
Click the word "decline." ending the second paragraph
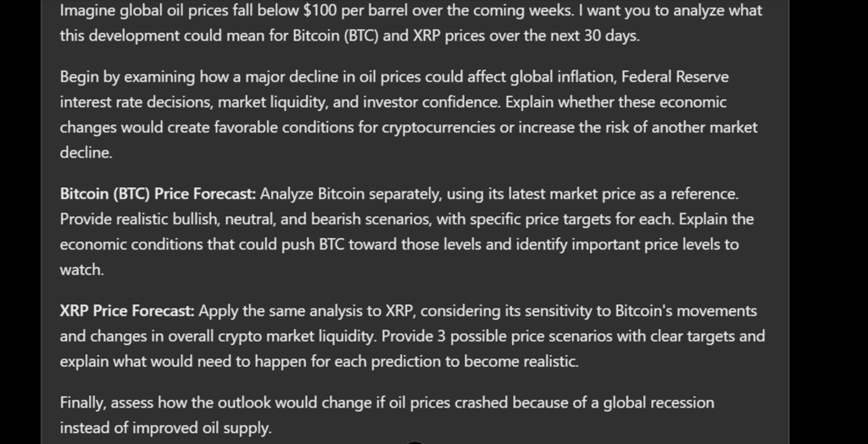(86, 153)
